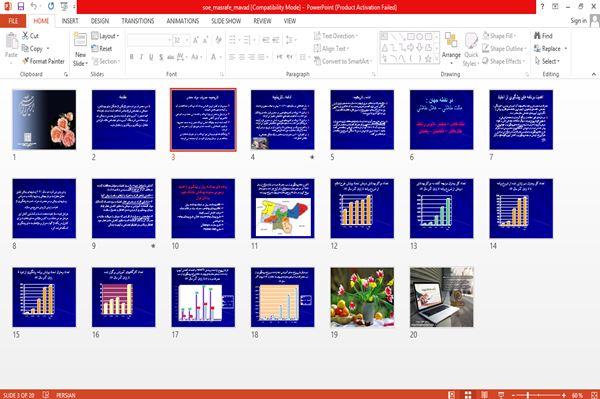Select slide 20 laptop photo thumbnail
This screenshot has height=399, width=600.
(x=442, y=297)
